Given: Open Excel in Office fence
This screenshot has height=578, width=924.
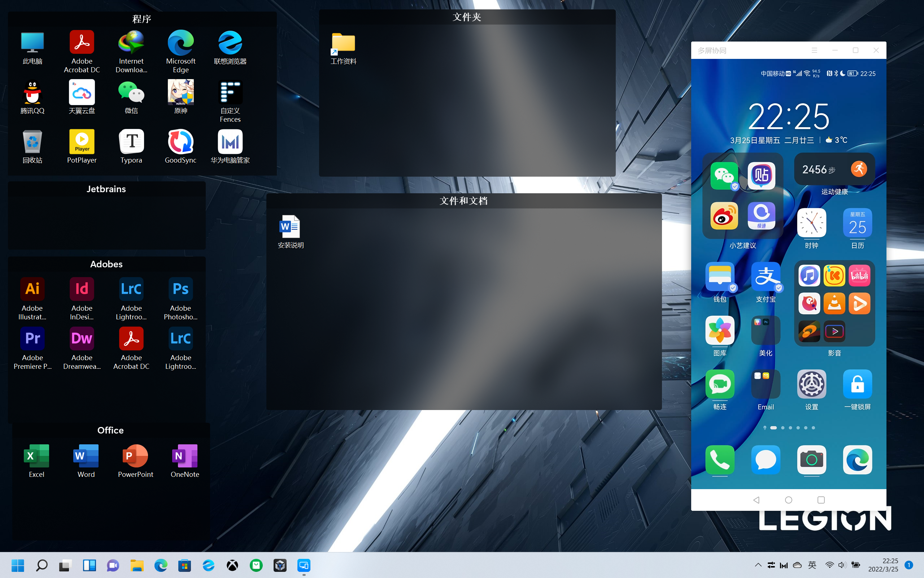Looking at the screenshot, I should [36, 461].
